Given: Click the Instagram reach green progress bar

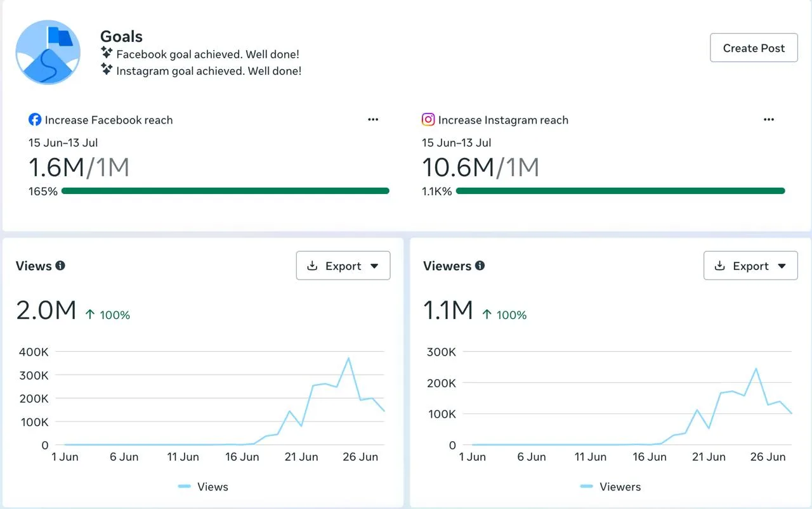Looking at the screenshot, I should click(x=620, y=191).
